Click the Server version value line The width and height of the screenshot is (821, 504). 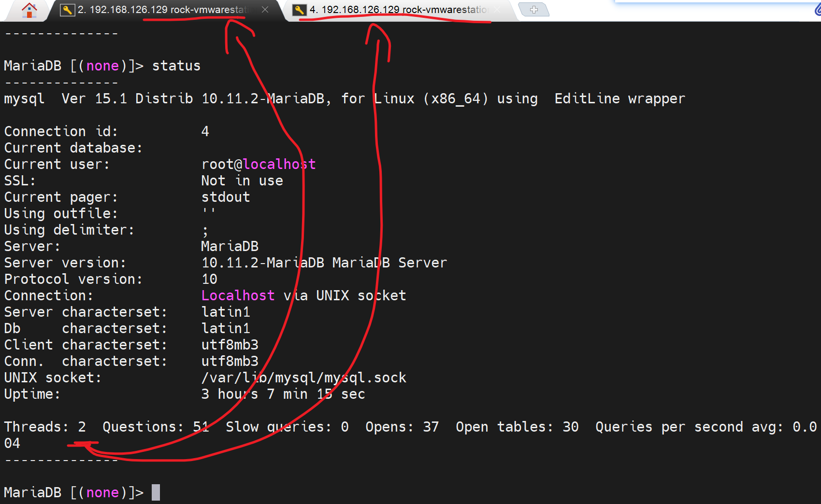tap(324, 263)
